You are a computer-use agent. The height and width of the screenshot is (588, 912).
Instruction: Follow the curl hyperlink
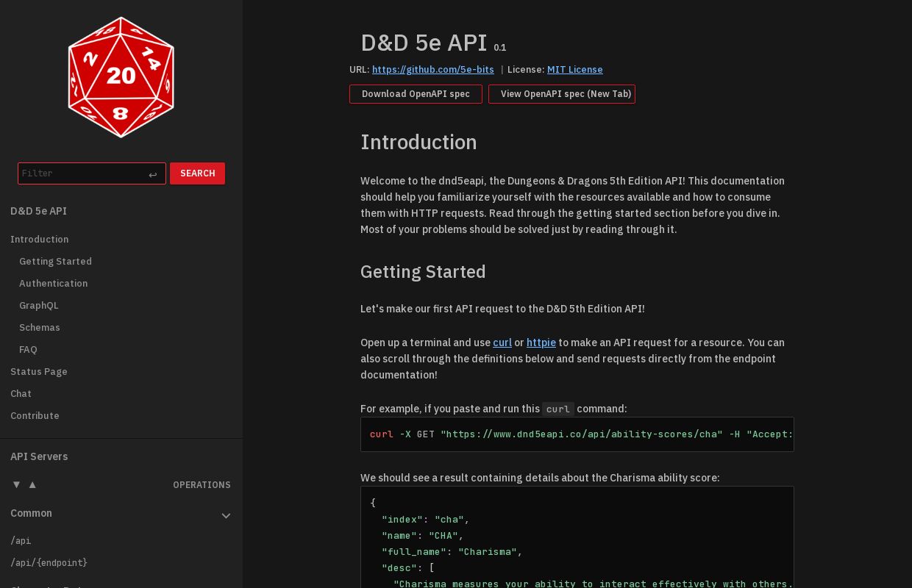click(x=502, y=343)
